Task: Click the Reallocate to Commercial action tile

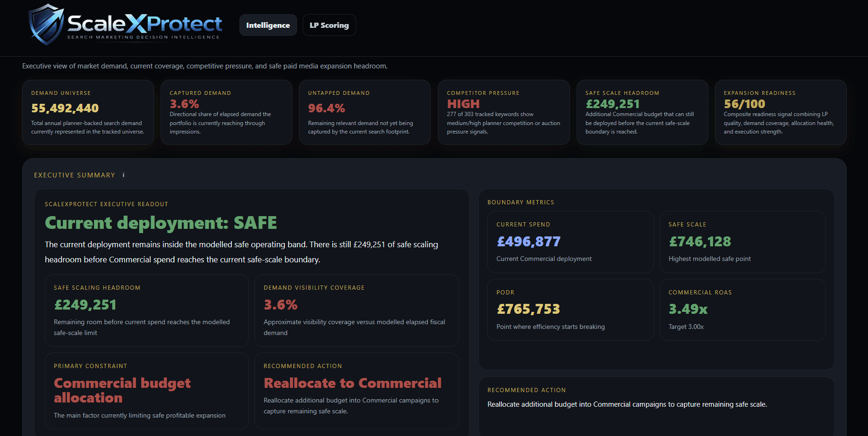Action: pos(357,391)
